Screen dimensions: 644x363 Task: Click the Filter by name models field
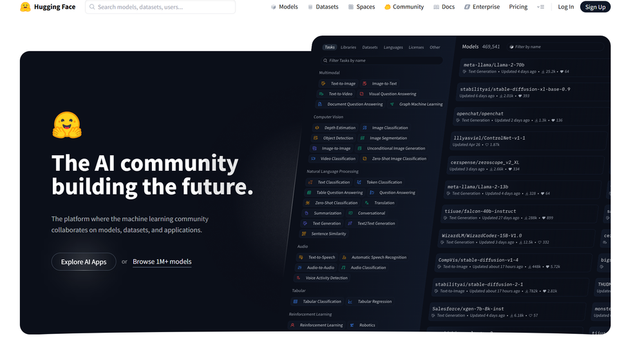pyautogui.click(x=555, y=47)
